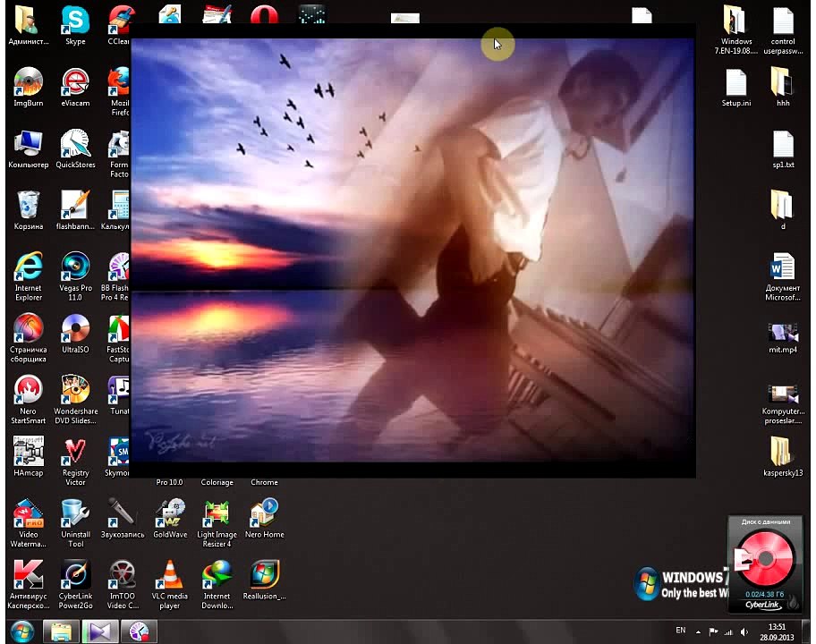The image size is (816, 644).
Task: Open the Документ Microsoft Word file
Action: [x=783, y=275]
